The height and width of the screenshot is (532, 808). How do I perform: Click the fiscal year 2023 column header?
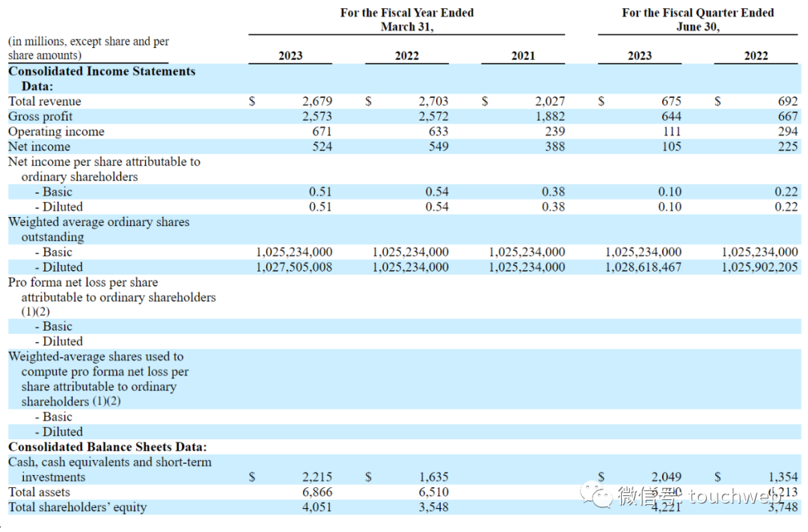click(x=290, y=55)
